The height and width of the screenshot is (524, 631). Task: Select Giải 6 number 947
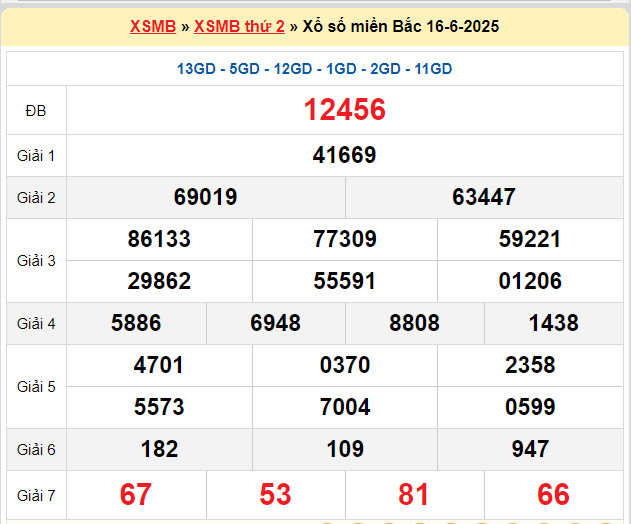pos(530,449)
